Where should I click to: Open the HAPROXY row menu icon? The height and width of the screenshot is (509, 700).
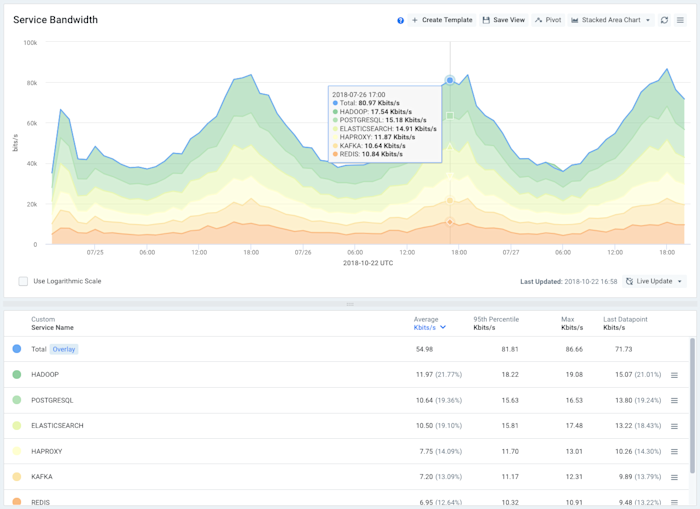[674, 452]
